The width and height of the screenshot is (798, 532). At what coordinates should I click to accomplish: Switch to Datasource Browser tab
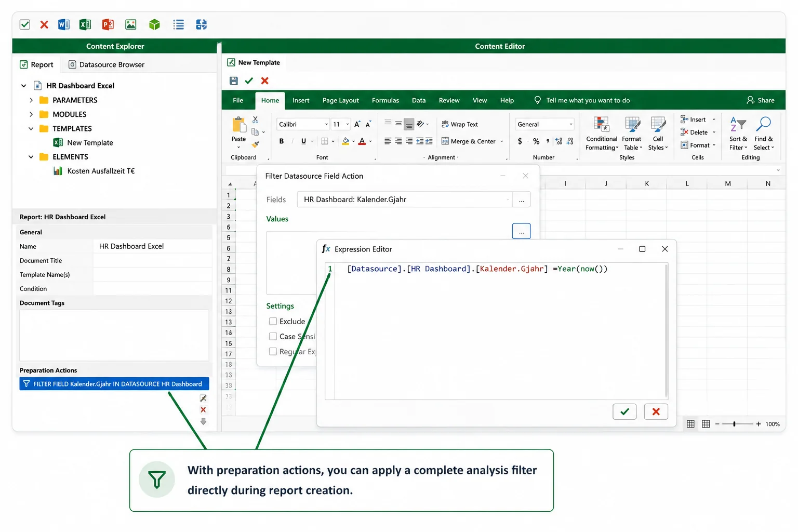tap(107, 64)
